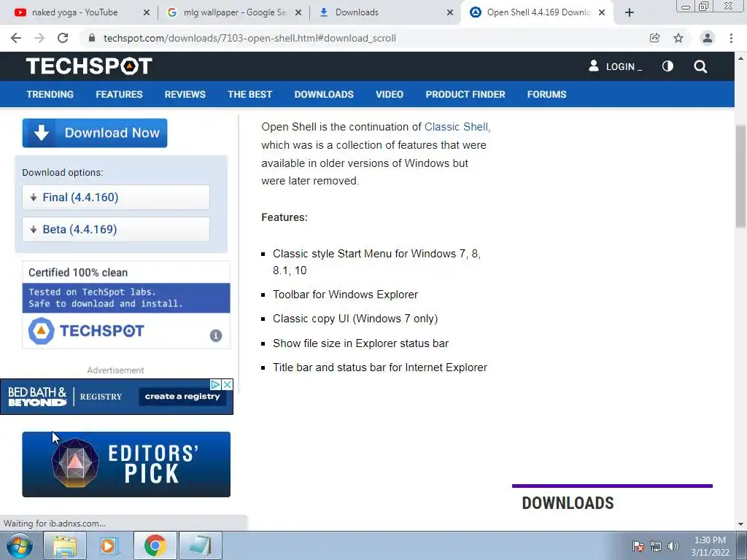Click the page vertical scrollbar thumb

(740, 176)
